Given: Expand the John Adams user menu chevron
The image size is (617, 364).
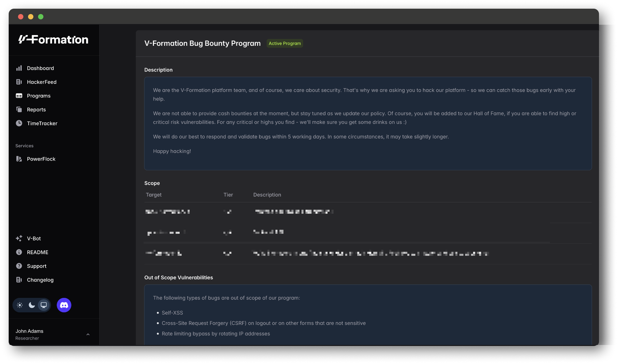Looking at the screenshot, I should tap(88, 335).
